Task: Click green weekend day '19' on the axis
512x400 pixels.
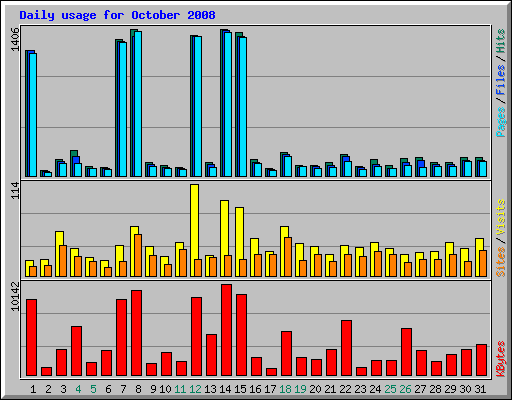Action: click(x=301, y=389)
